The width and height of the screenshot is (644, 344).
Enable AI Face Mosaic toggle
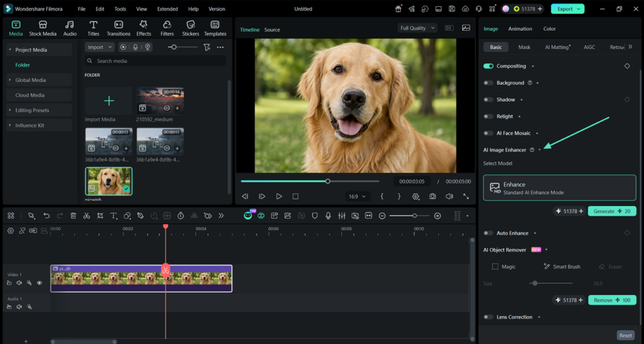(488, 133)
